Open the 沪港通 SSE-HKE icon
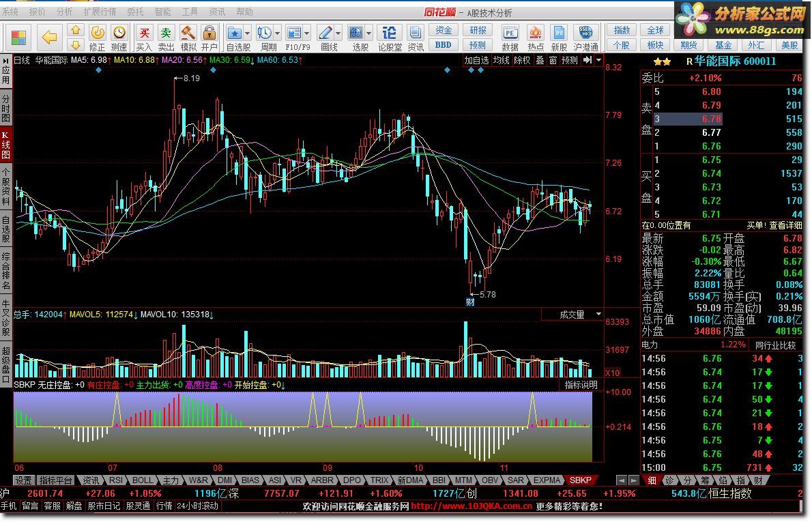Image resolution: width=812 pixels, height=522 pixels. pos(585,38)
